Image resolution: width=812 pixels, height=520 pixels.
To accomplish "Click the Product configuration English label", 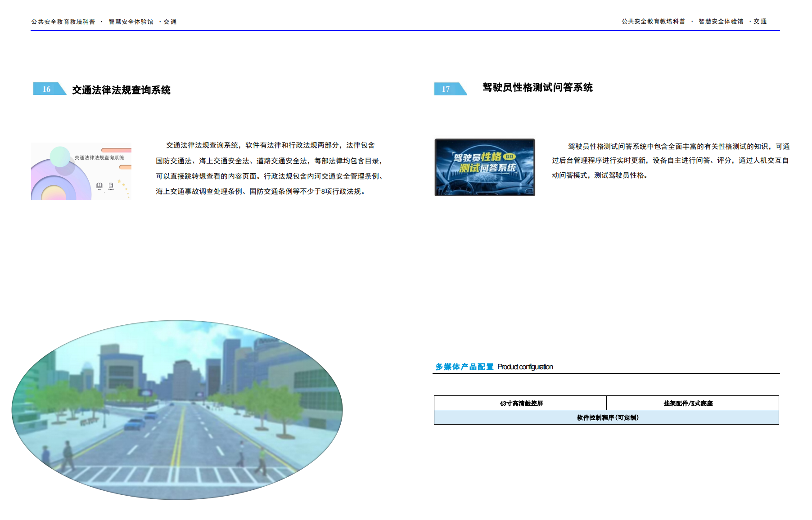I will [x=525, y=367].
